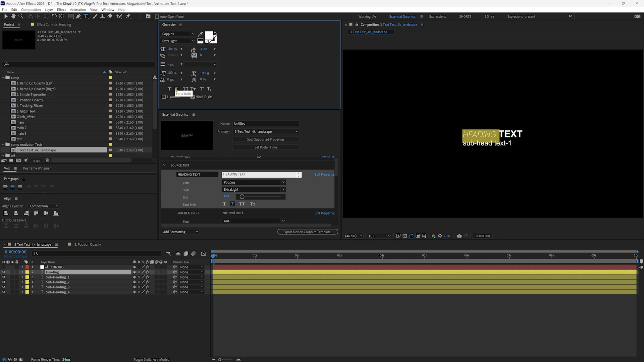
Task: Open the Composition menu
Action: pos(31,10)
